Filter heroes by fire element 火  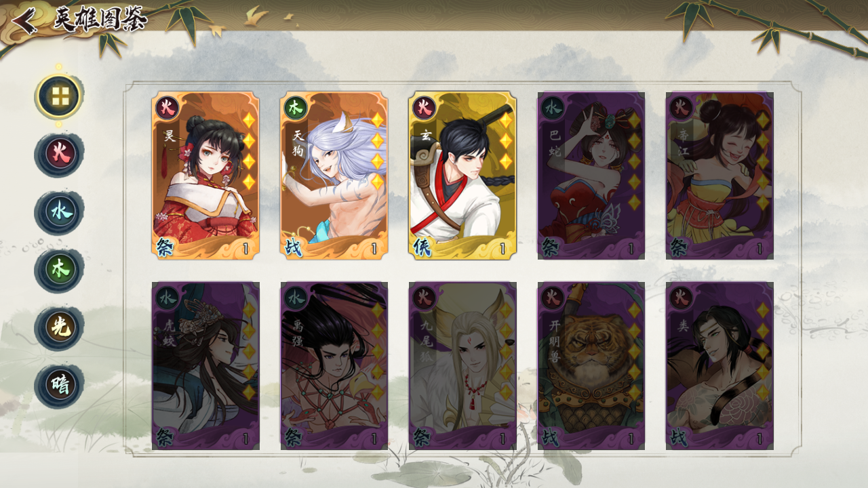click(x=60, y=155)
